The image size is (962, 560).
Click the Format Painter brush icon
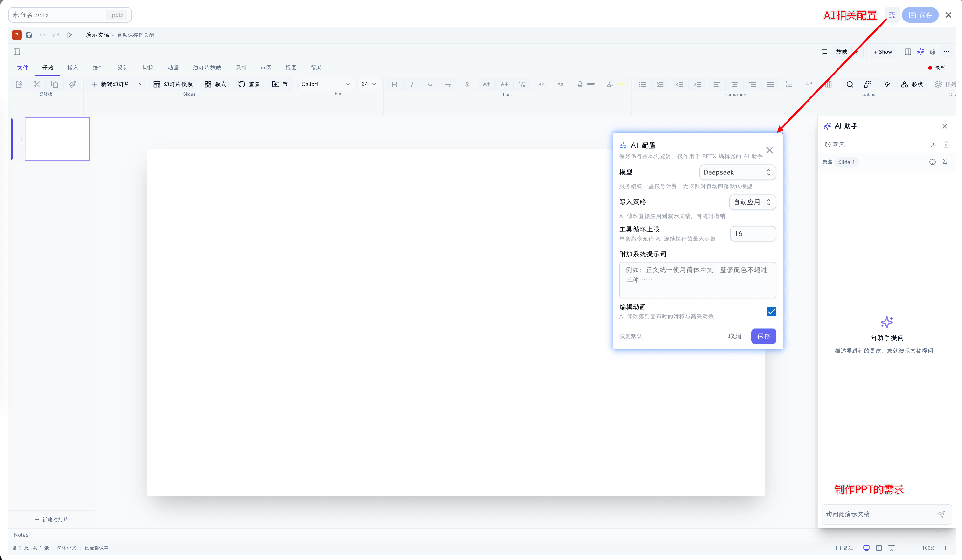click(72, 84)
